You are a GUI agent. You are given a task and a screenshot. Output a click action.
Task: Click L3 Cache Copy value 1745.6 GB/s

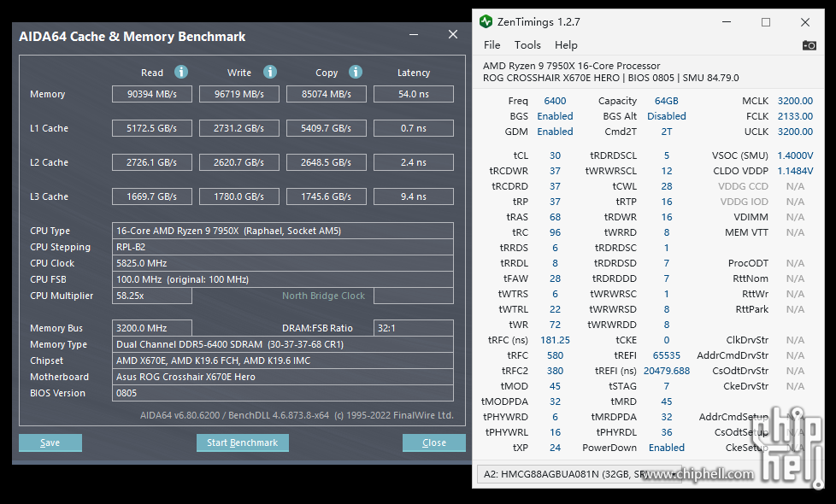(x=327, y=196)
